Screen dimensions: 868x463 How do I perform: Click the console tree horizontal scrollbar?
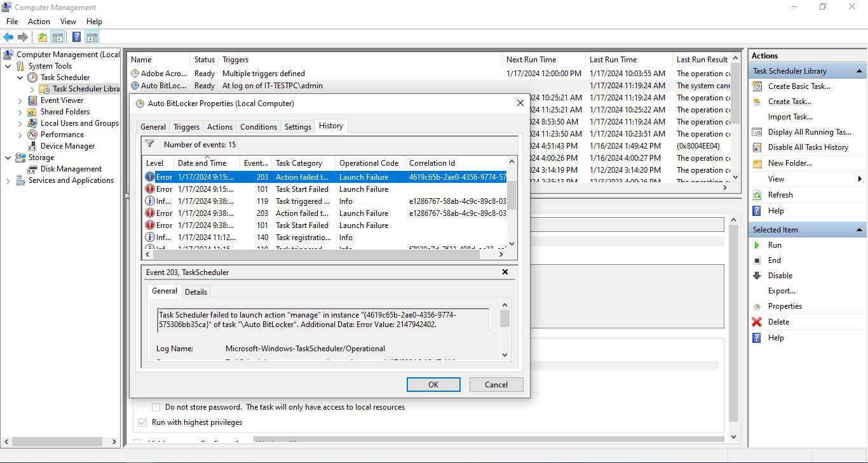point(56,441)
